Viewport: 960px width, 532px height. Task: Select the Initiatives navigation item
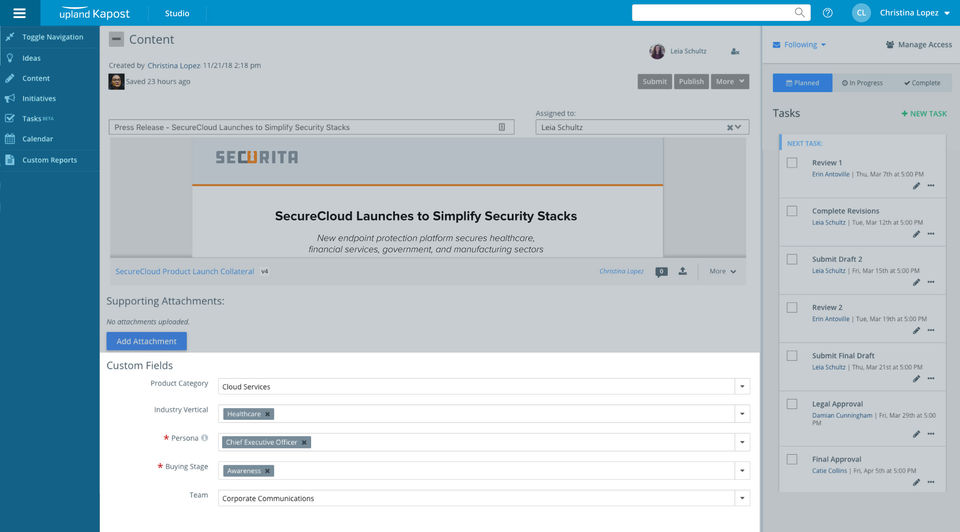coord(39,99)
